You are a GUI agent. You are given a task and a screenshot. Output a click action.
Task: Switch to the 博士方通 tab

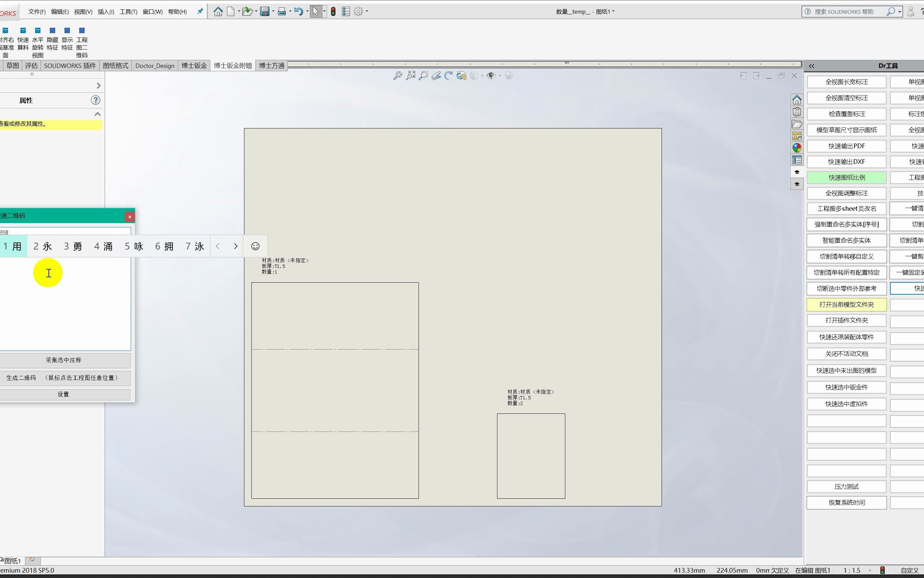pos(271,66)
